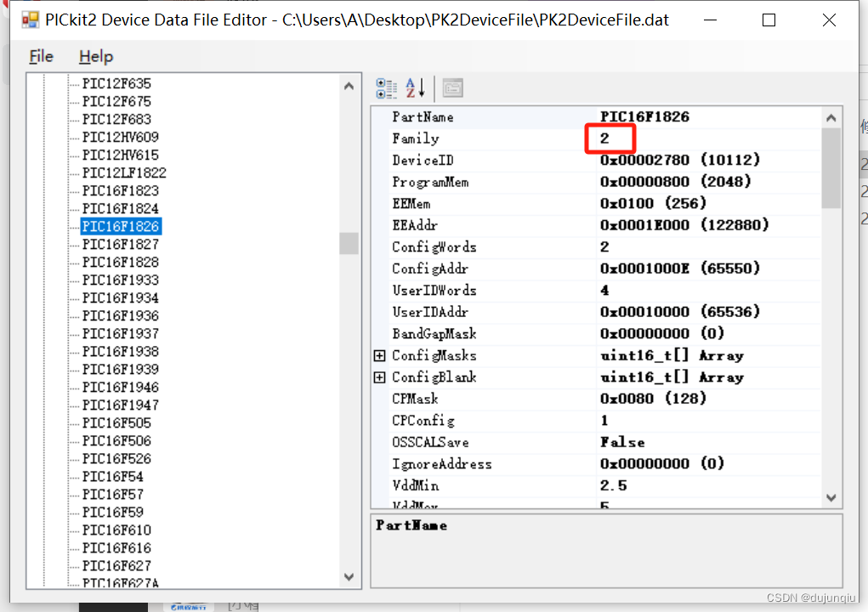868x612 pixels.
Task: Select PIC16F1823 in device tree
Action: pos(120,191)
